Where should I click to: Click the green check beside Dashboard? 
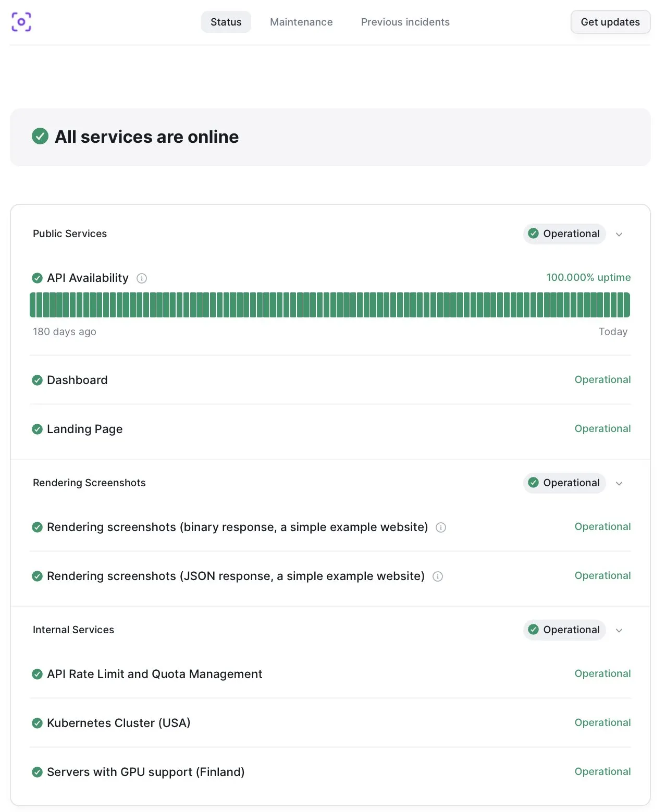click(x=37, y=380)
